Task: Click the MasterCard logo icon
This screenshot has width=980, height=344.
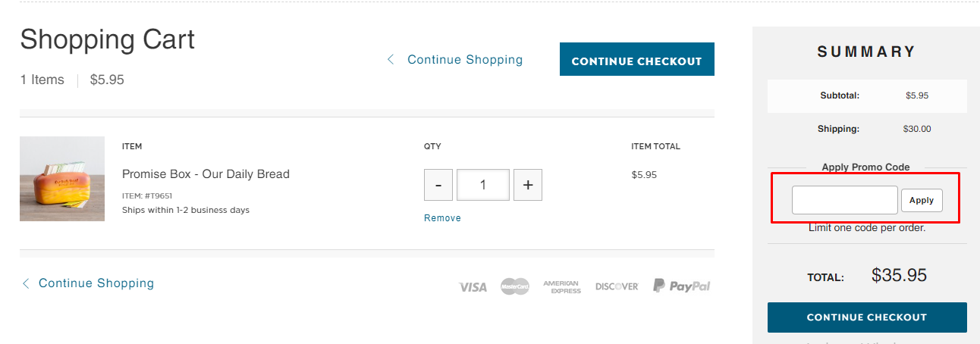Action: (514, 286)
